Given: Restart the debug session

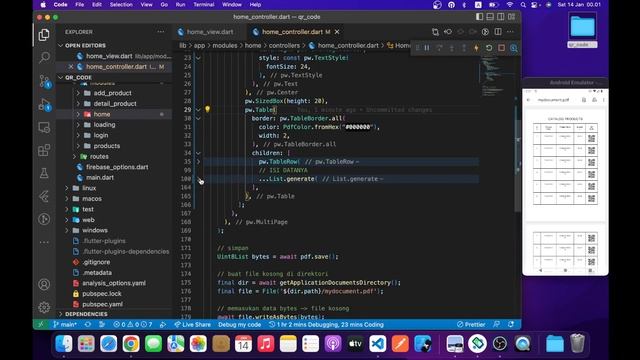Looking at the screenshot, I should (489, 48).
